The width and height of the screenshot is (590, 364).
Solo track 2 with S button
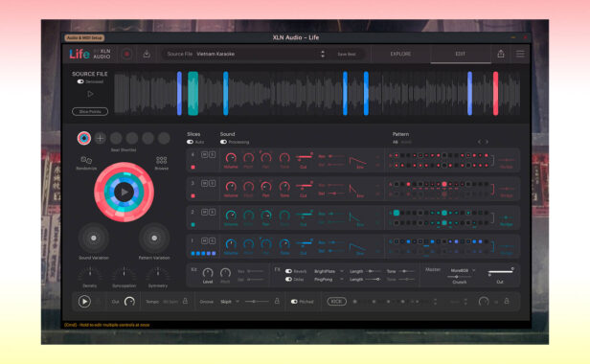[212, 213]
